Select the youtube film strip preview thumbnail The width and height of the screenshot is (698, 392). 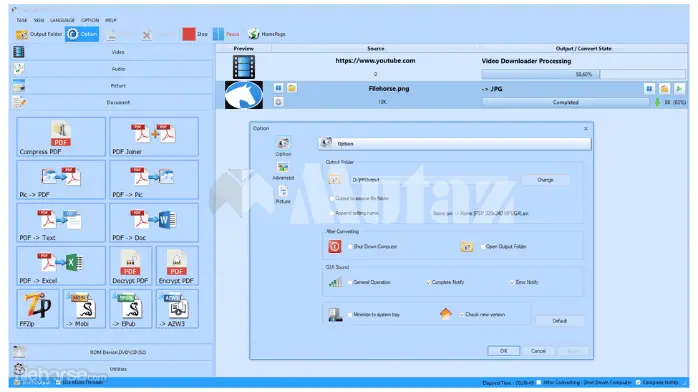(x=244, y=67)
